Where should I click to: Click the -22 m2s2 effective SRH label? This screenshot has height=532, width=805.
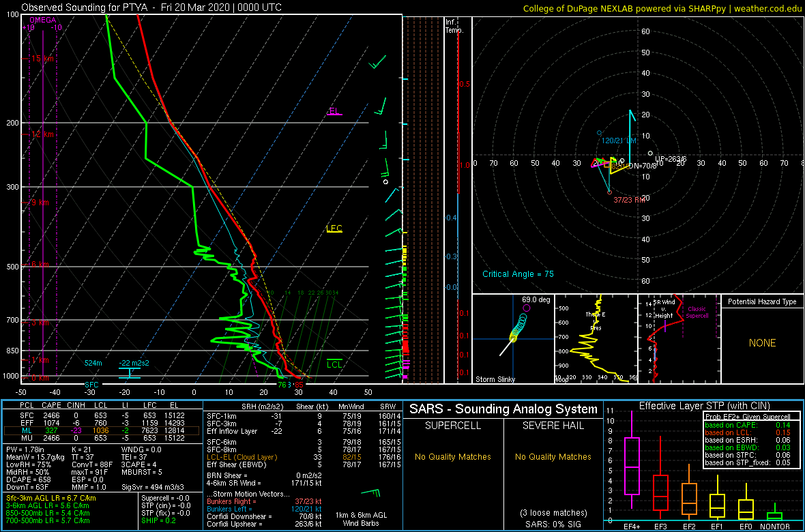134,363
